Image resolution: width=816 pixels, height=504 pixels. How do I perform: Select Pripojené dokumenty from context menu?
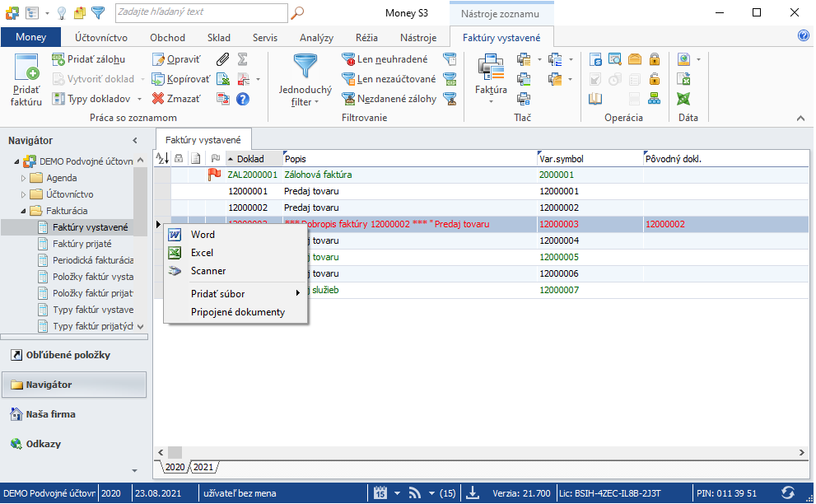(x=237, y=312)
